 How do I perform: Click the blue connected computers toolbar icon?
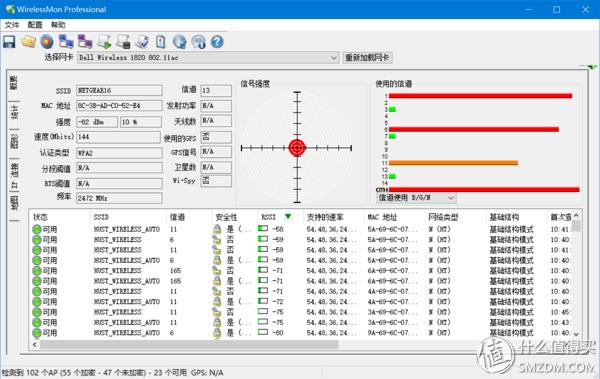(x=66, y=42)
